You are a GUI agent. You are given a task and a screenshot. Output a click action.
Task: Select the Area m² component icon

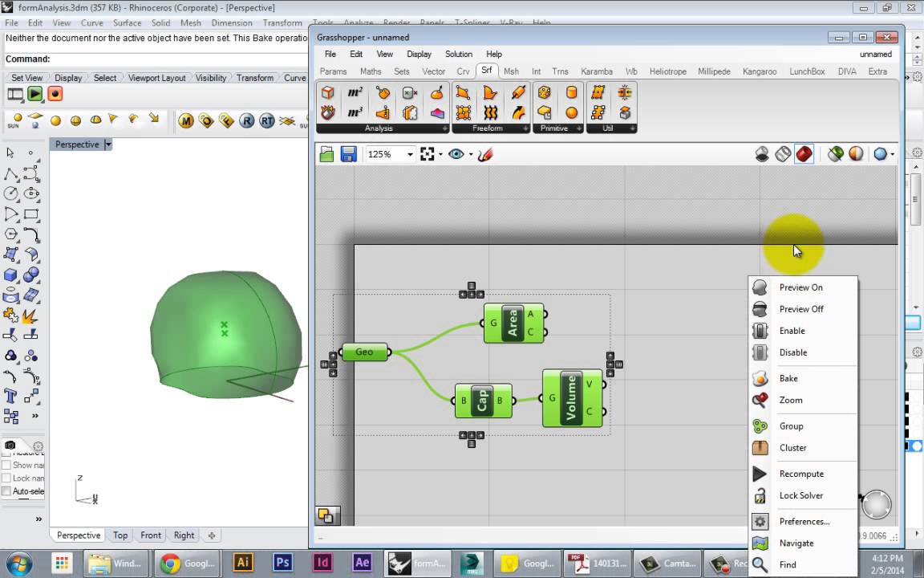(x=355, y=92)
